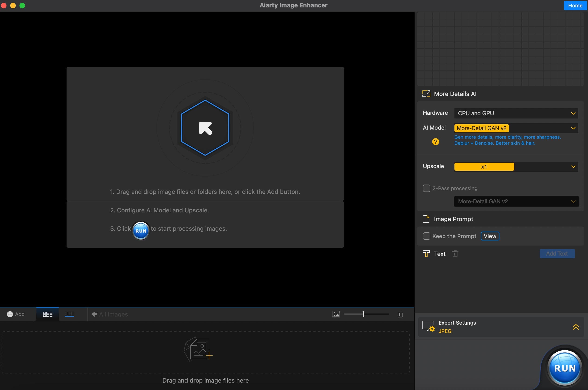
Task: Click the add-image placeholder icon in drop zone
Action: click(198, 349)
